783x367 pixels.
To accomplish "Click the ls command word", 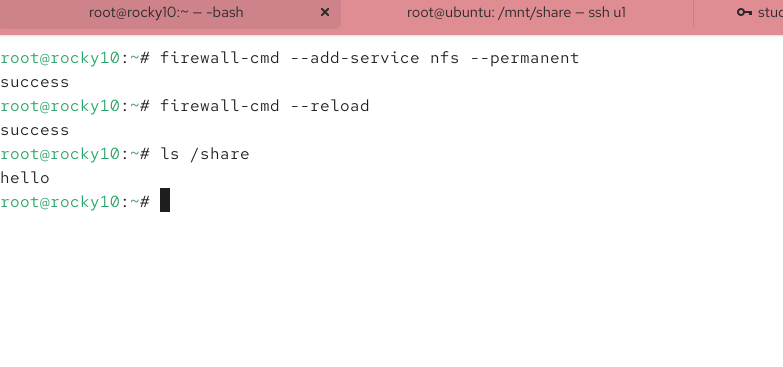I will click(170, 154).
